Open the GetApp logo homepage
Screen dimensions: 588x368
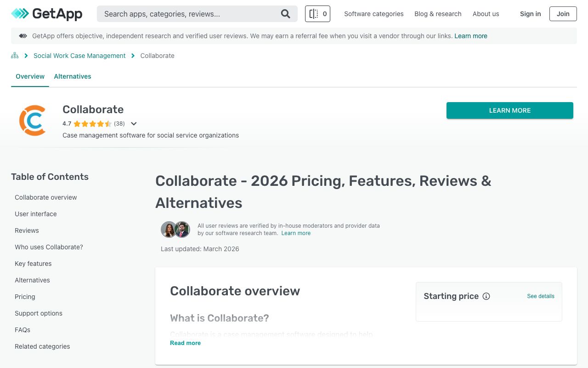[x=46, y=14]
